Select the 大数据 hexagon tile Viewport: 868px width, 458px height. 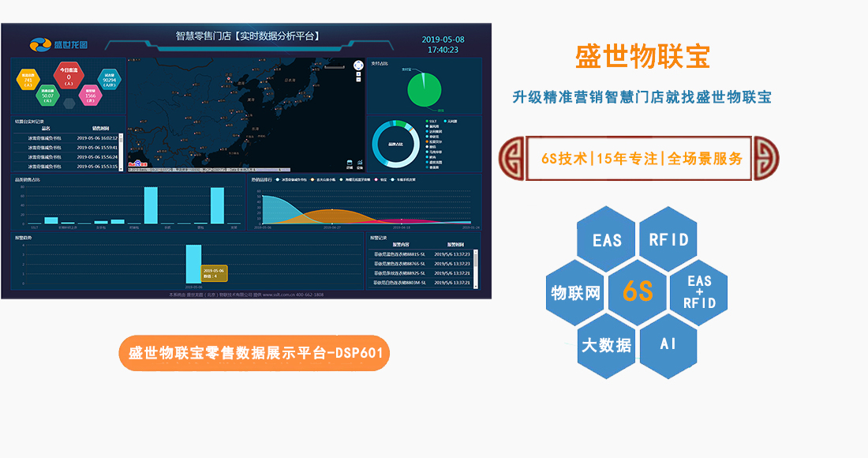pos(606,346)
